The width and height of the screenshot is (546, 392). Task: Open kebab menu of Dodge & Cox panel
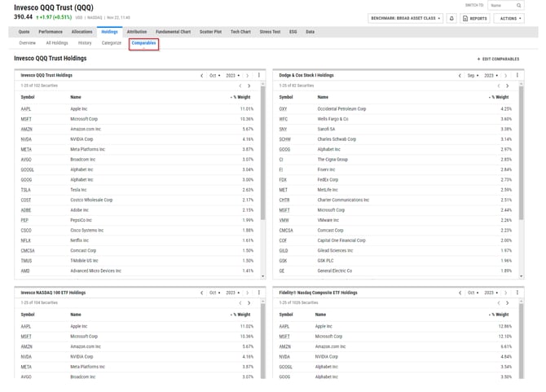(x=517, y=75)
